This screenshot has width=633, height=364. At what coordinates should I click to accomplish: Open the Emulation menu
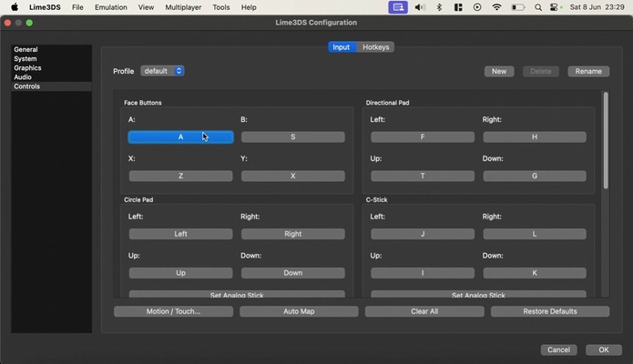click(110, 7)
